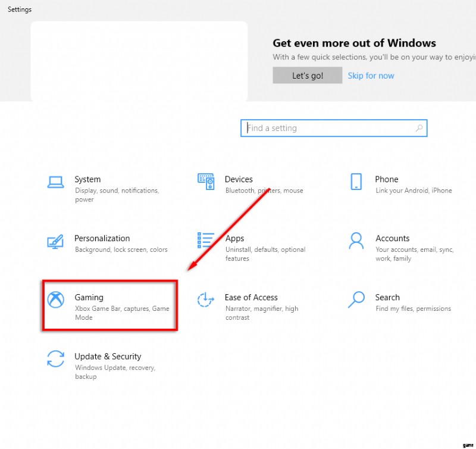The height and width of the screenshot is (449, 476).
Task: Go to Apps category title
Action: click(234, 239)
